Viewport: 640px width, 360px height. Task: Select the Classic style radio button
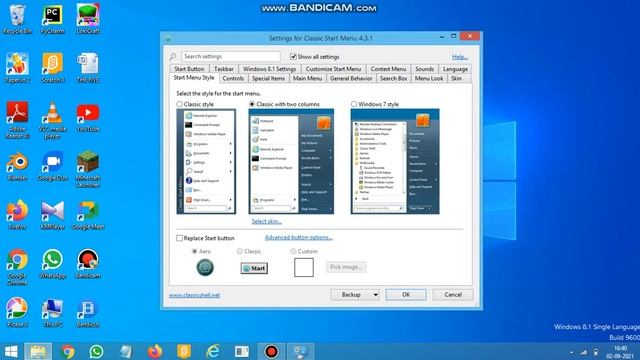pyautogui.click(x=179, y=104)
